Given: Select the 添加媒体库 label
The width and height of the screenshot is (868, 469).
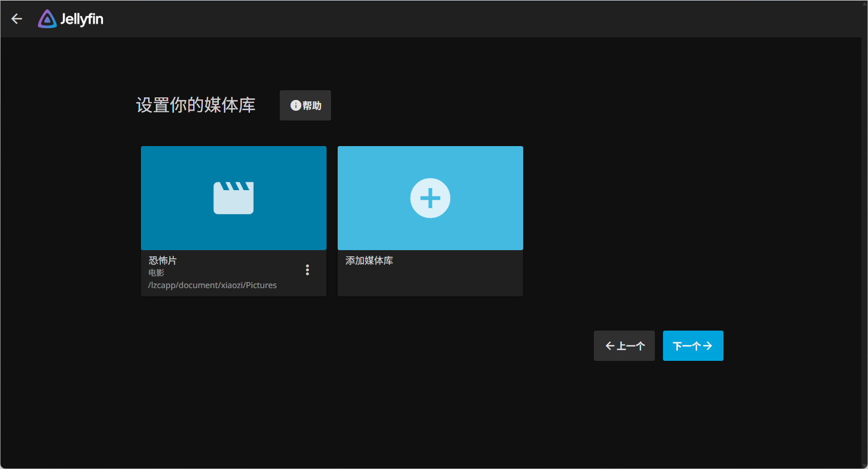Looking at the screenshot, I should coord(369,260).
